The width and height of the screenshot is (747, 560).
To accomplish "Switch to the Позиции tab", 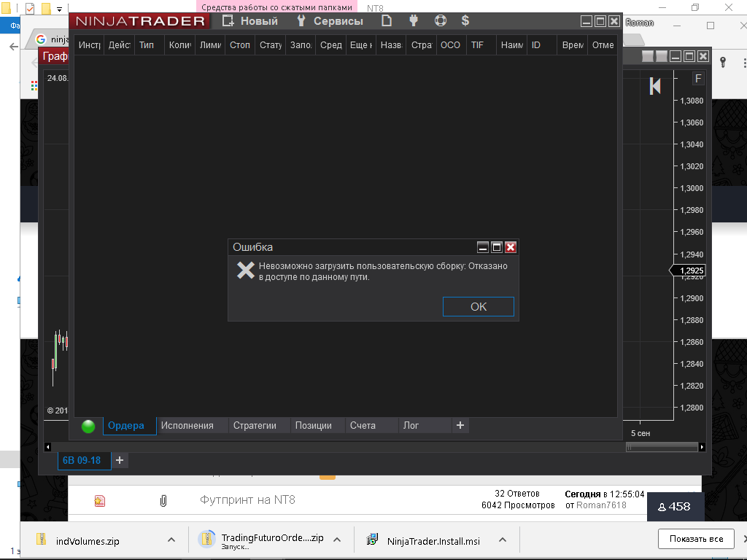I will tap(314, 425).
